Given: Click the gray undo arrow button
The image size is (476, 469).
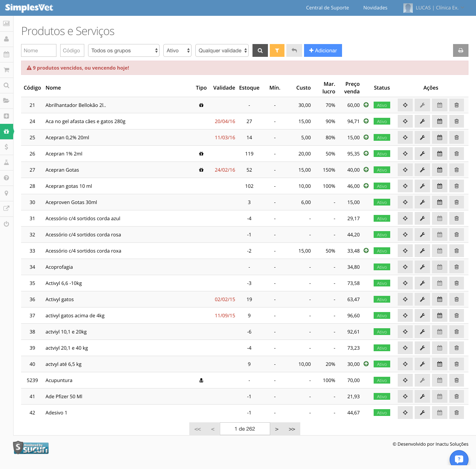Looking at the screenshot, I should point(294,50).
